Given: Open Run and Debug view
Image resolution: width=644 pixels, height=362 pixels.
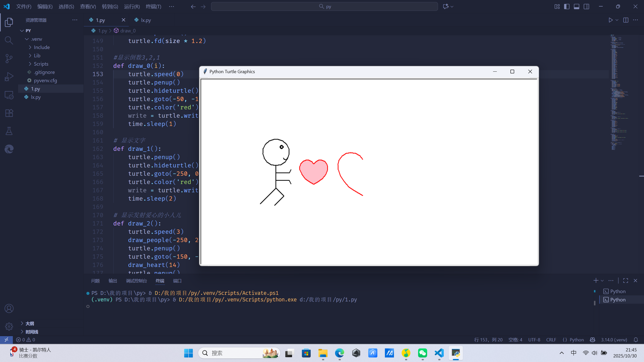Looking at the screenshot, I should (x=9, y=77).
